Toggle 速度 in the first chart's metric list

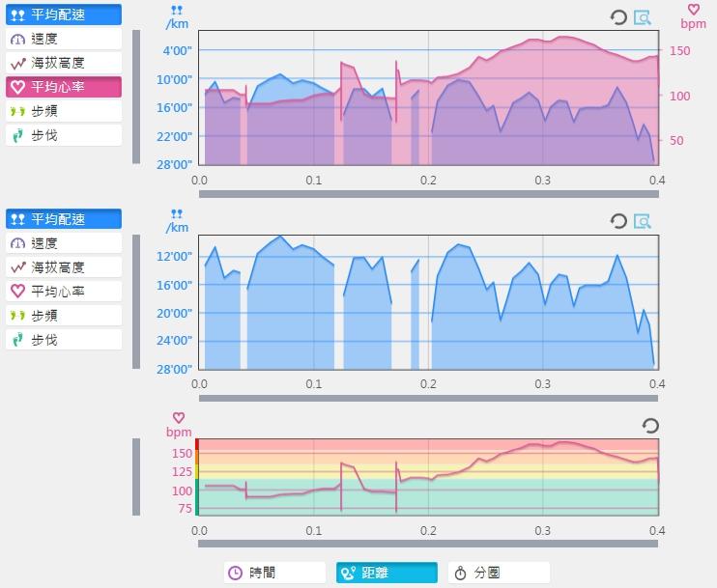pyautogui.click(x=64, y=39)
